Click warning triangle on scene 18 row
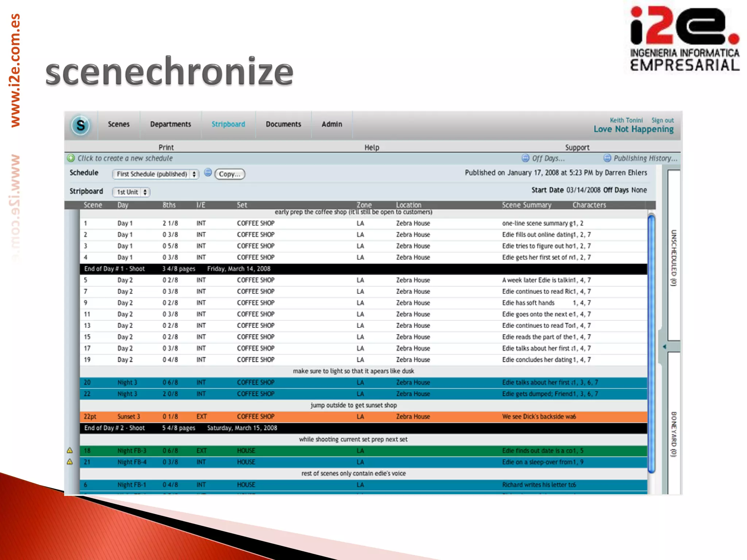747x560 pixels. [x=70, y=451]
